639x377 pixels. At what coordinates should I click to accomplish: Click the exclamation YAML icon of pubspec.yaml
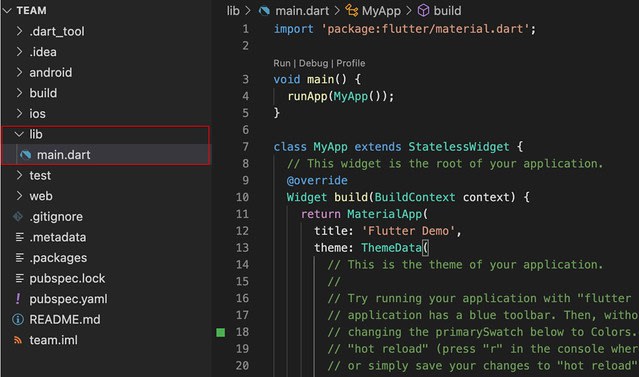pyautogui.click(x=18, y=299)
